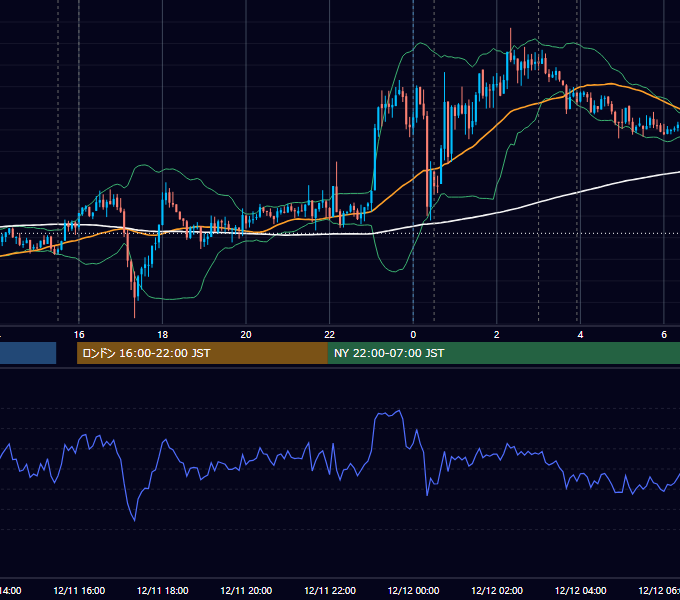Click the hour label 18 under the price chart
This screenshot has width=680, height=600.
163,335
